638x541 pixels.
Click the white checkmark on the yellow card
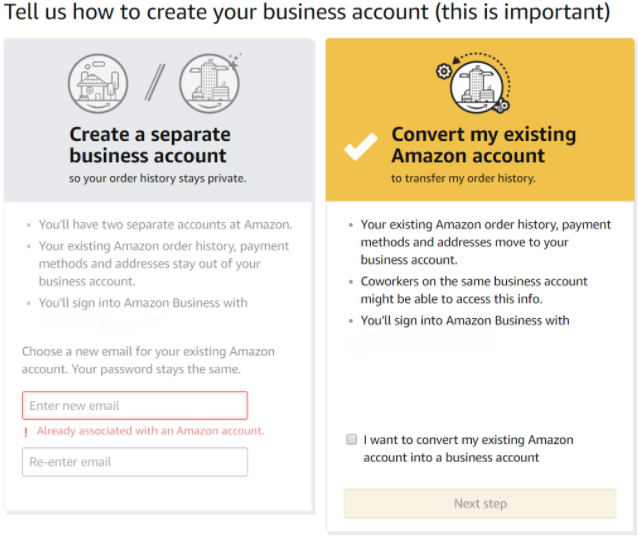(x=360, y=146)
